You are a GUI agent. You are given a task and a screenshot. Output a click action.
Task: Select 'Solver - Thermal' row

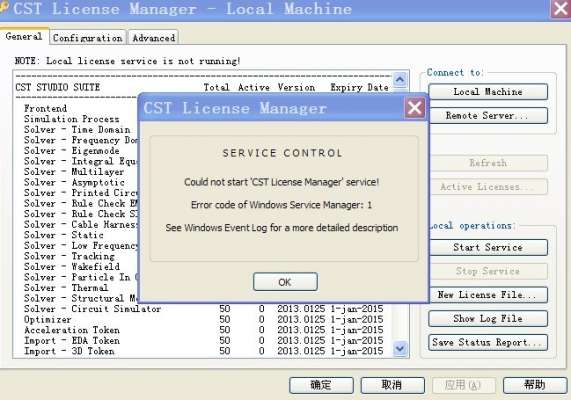point(66,288)
